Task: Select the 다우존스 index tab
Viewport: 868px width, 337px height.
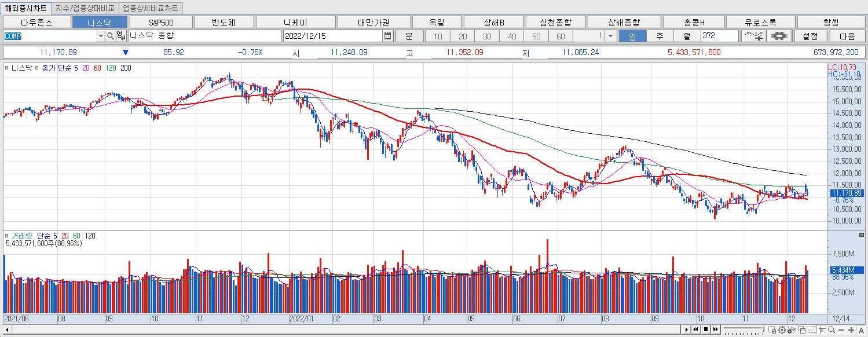Action: click(36, 22)
